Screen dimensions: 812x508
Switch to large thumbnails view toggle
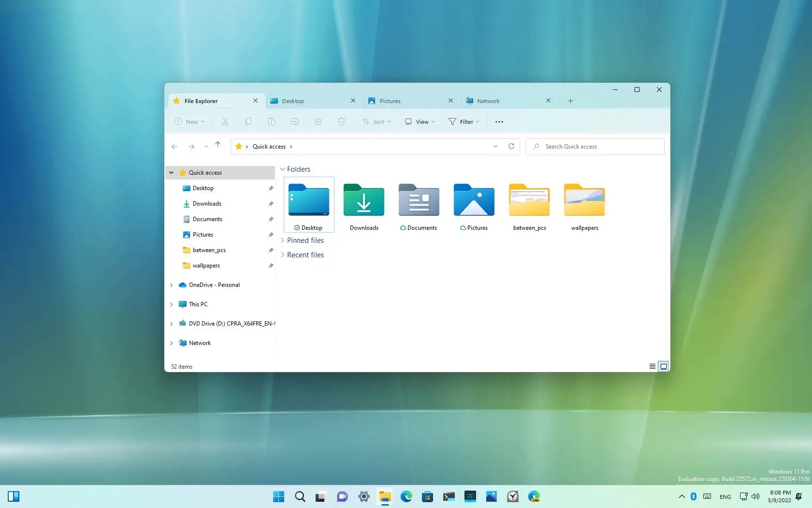(664, 366)
